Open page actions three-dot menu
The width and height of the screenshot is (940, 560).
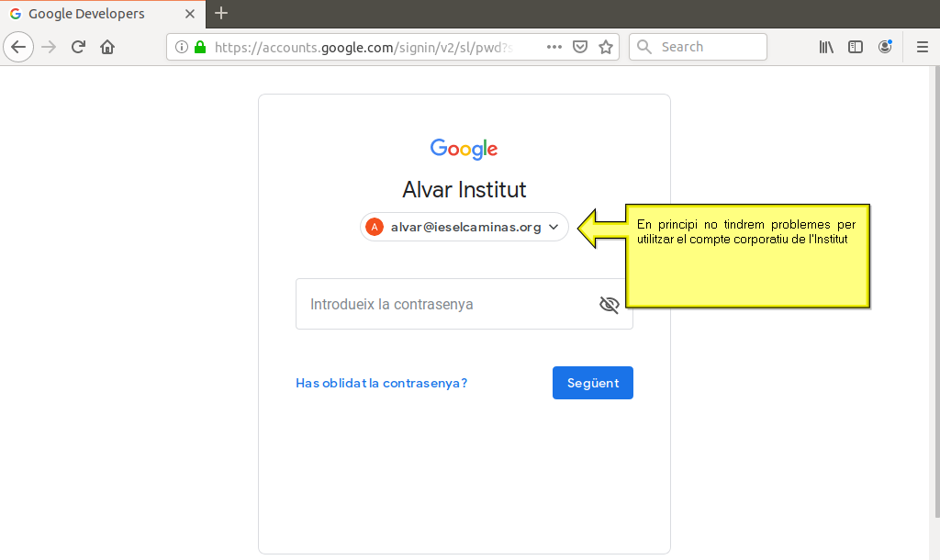tap(554, 47)
